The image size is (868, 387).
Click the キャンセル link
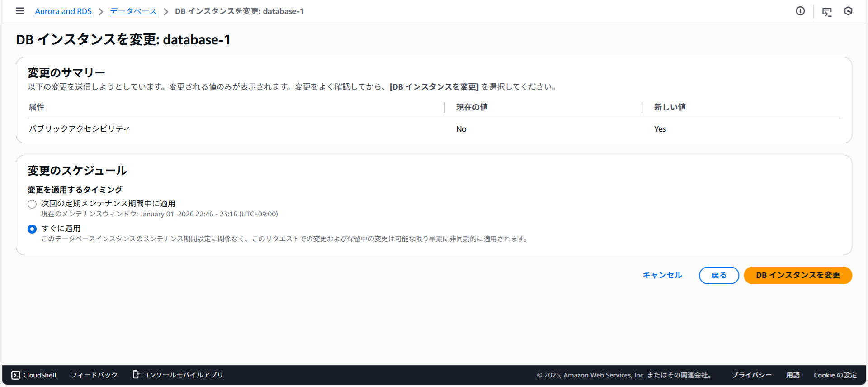point(662,275)
